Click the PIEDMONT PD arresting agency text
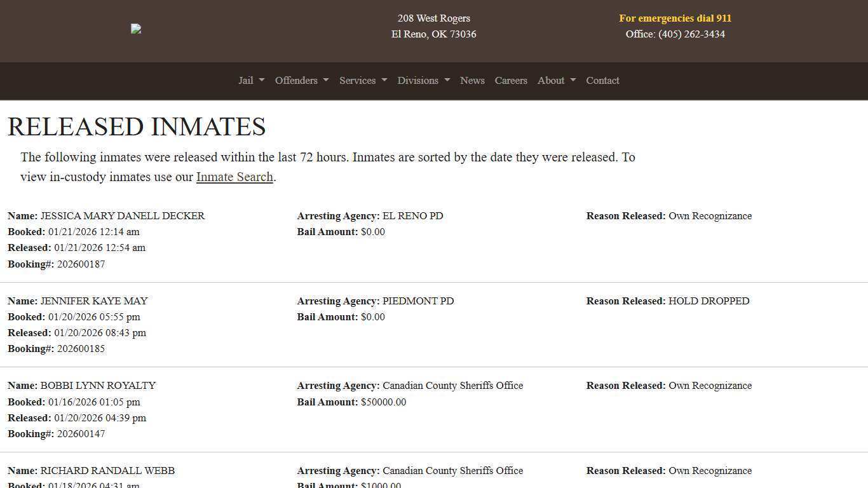 (x=418, y=301)
